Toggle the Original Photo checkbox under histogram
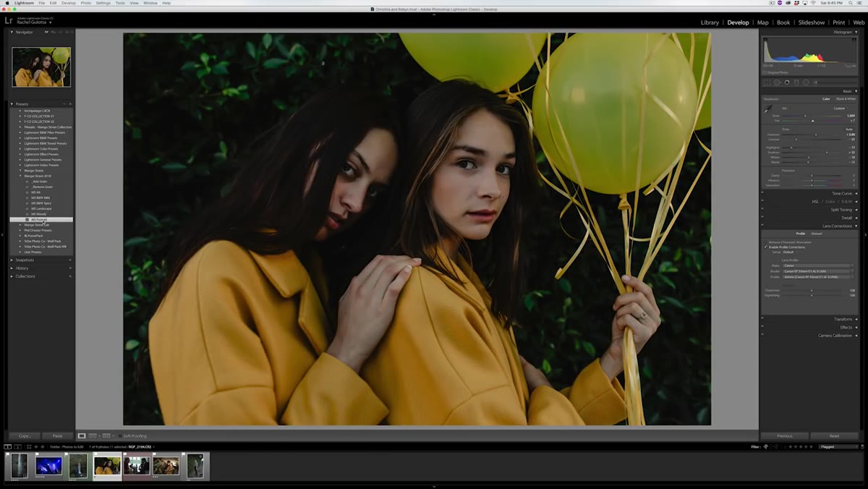The width and height of the screenshot is (868, 489). [764, 72]
